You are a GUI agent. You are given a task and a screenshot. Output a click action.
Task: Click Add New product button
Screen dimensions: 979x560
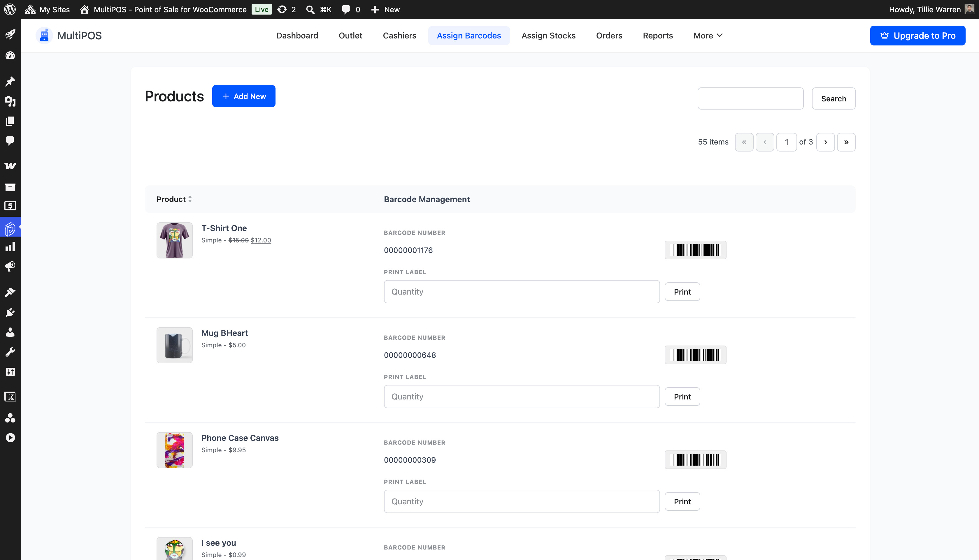(244, 96)
